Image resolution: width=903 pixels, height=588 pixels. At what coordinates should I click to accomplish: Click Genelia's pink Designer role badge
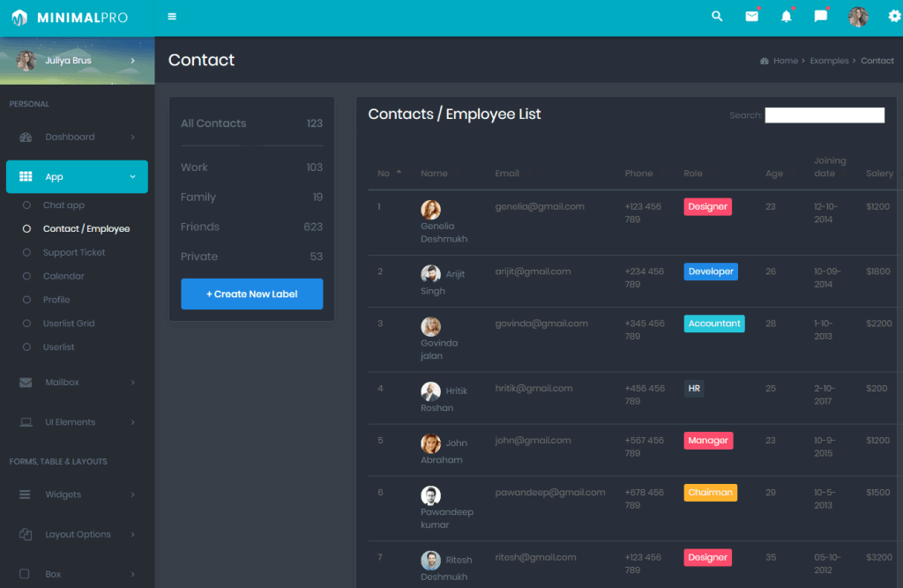pyautogui.click(x=709, y=206)
